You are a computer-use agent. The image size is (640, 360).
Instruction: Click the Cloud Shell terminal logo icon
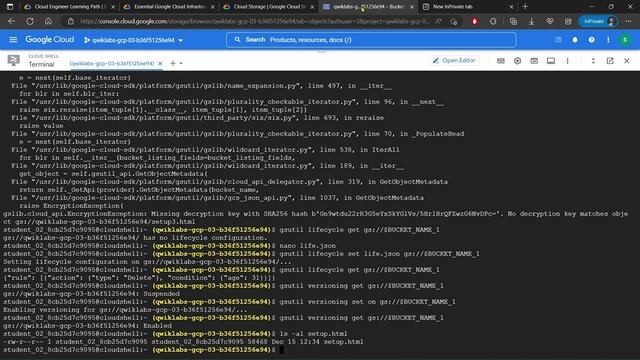coord(13,60)
